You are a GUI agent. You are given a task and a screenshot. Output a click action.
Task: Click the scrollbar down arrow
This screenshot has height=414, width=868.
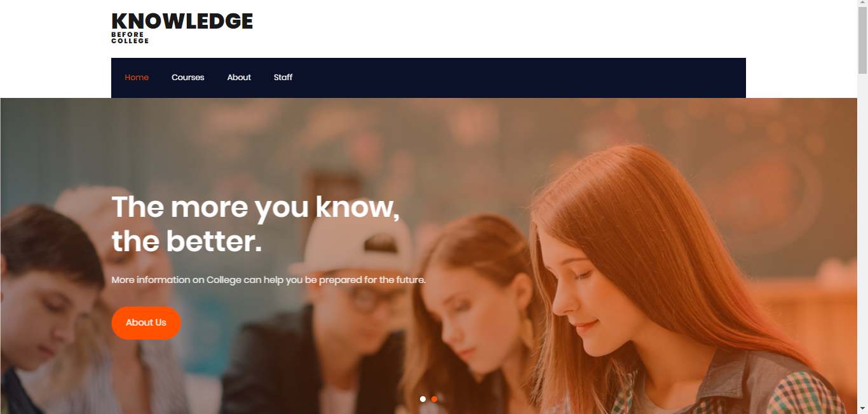coord(862,408)
